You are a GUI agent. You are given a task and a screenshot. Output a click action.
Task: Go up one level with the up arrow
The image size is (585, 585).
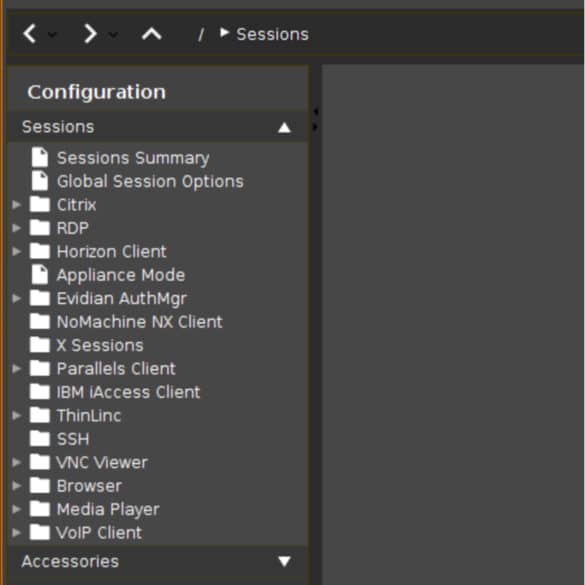151,34
